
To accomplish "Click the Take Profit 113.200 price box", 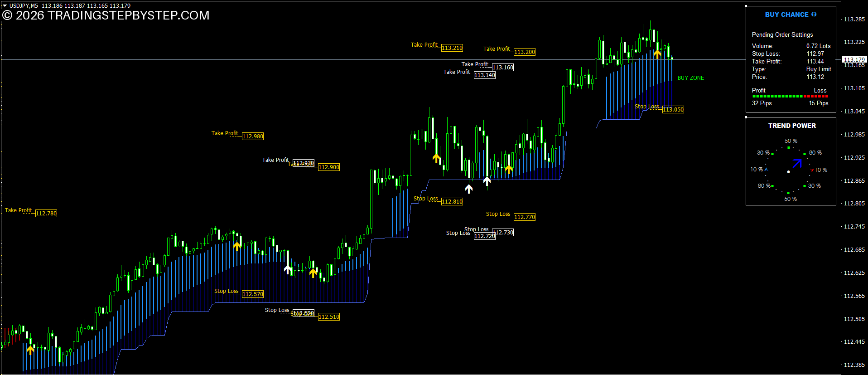I will coord(525,52).
